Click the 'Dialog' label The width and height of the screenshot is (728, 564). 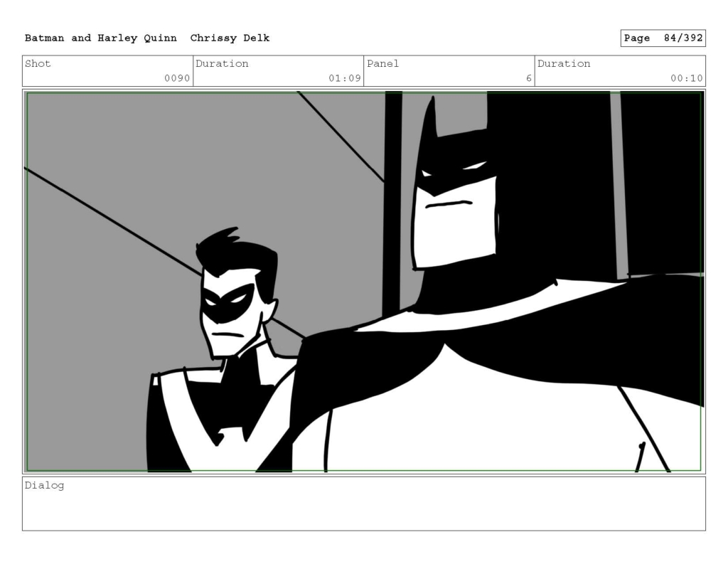click(44, 486)
